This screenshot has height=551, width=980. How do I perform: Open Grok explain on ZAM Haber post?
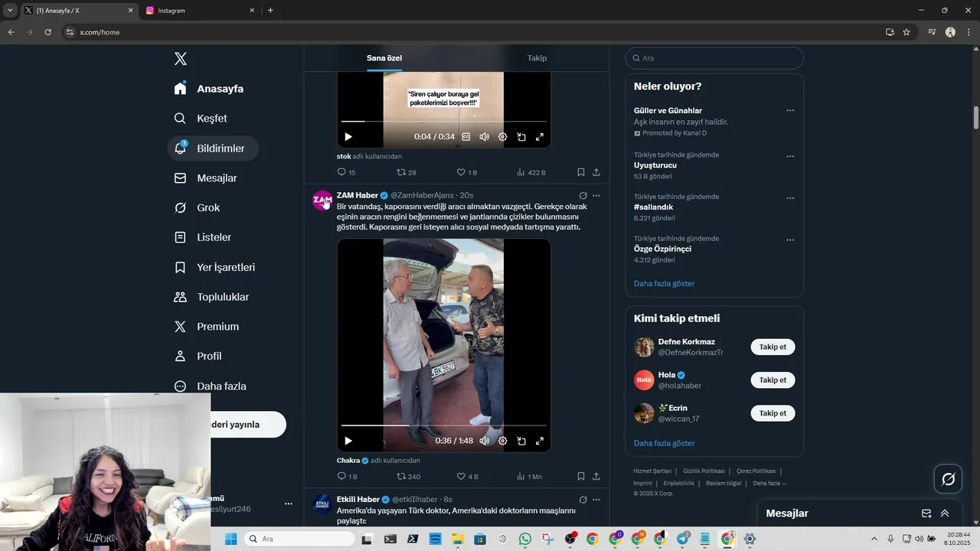point(583,196)
